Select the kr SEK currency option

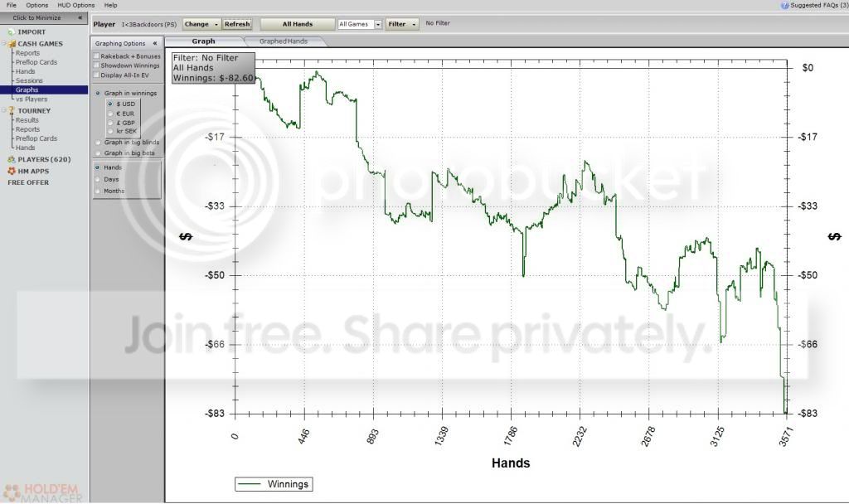110,131
